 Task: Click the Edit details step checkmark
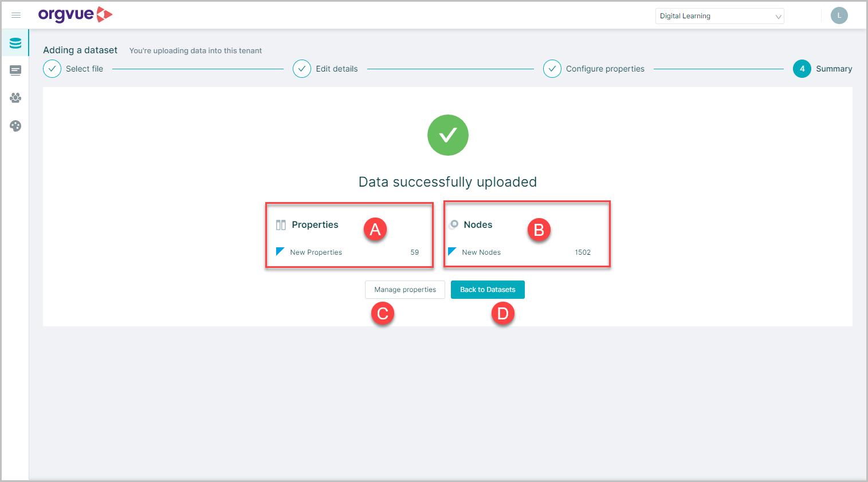coord(302,69)
